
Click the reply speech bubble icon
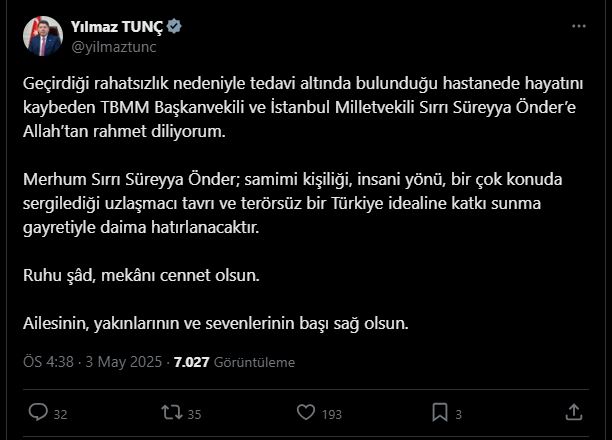click(x=38, y=412)
